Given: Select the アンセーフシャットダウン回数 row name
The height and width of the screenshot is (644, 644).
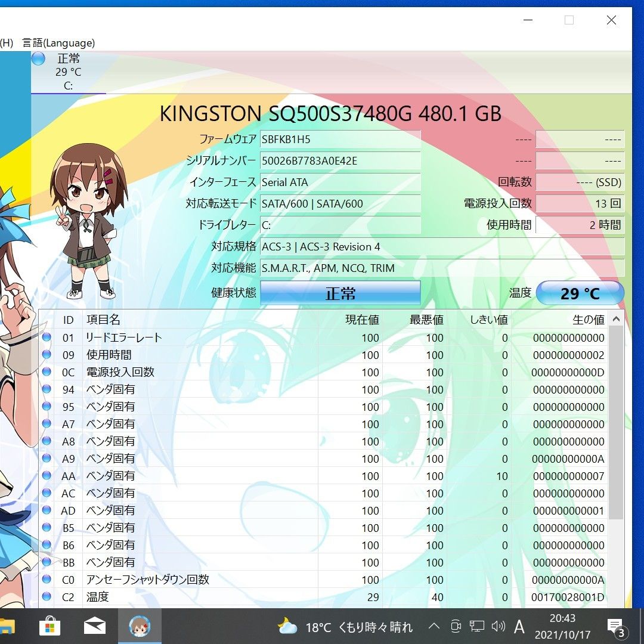Looking at the screenshot, I should click(x=147, y=580).
